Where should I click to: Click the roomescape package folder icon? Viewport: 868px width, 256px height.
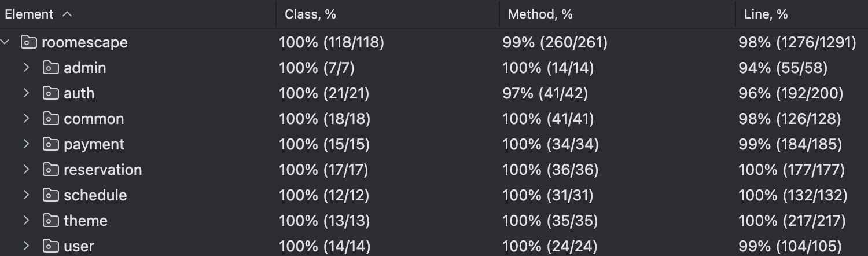pos(28,42)
